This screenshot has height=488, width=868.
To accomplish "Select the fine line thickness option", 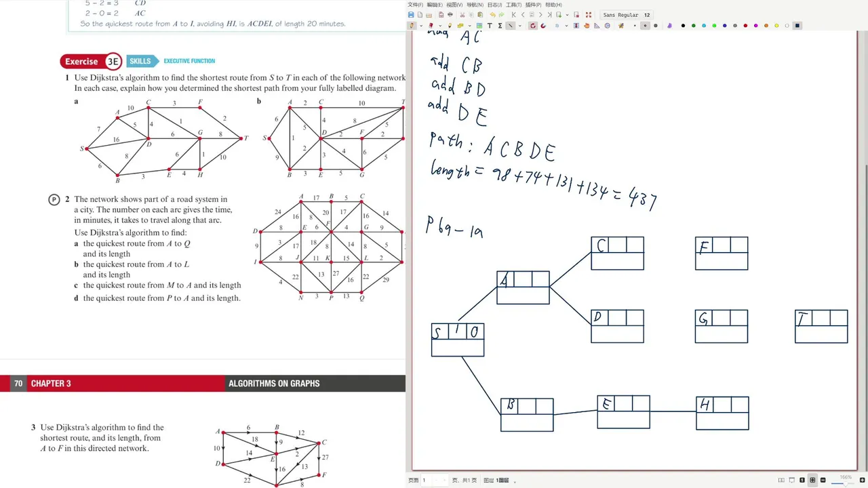I will (634, 26).
